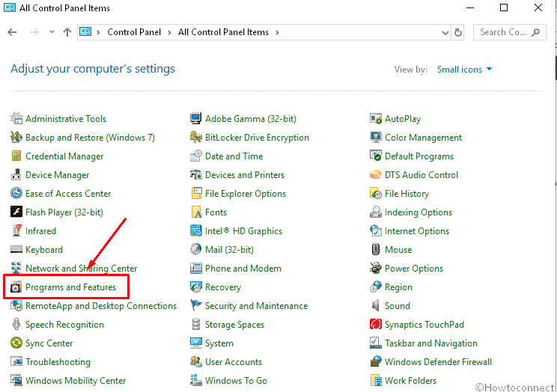The width and height of the screenshot is (557, 392).
Task: Click the Flash Player icon
Action: click(x=16, y=212)
